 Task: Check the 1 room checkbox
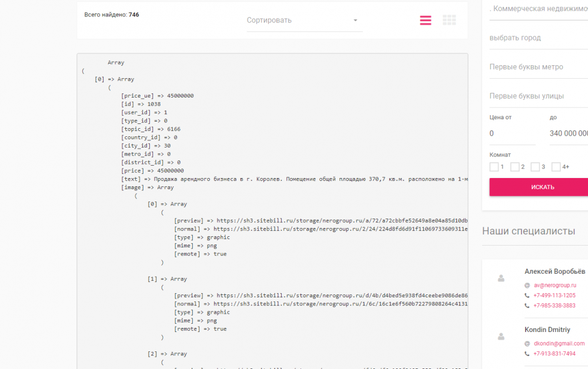click(x=494, y=167)
